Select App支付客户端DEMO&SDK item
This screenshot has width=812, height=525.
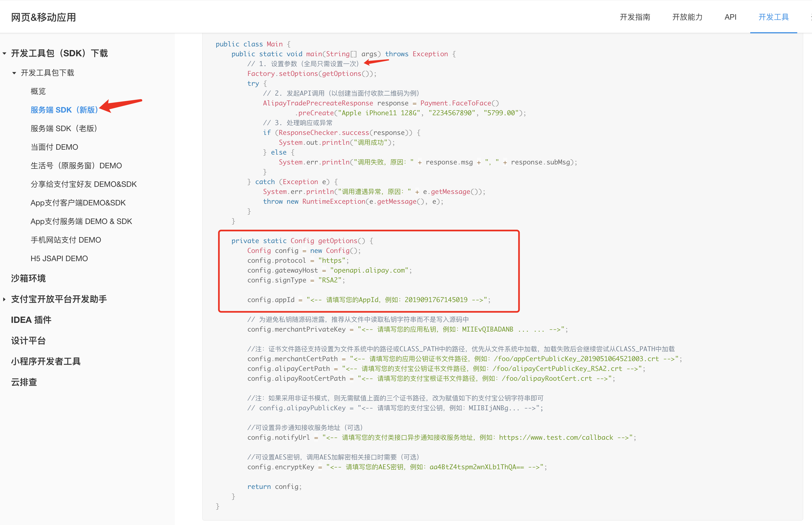78,203
